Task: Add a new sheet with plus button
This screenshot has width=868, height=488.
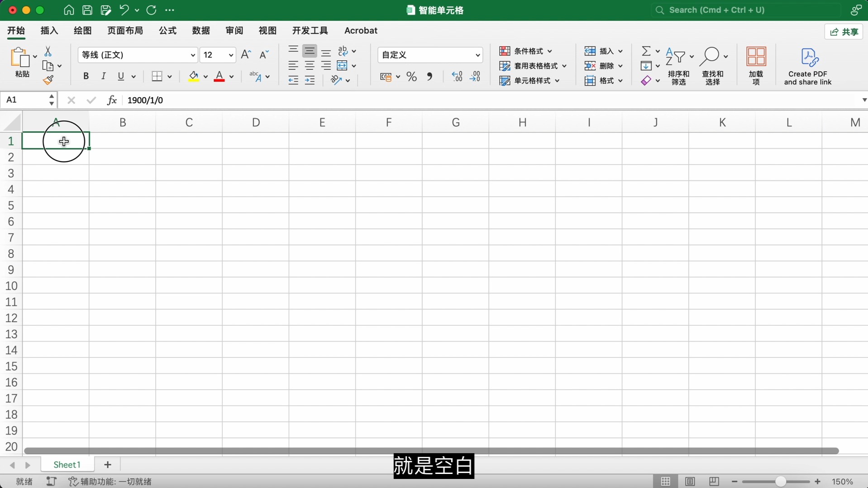Action: pyautogui.click(x=108, y=465)
